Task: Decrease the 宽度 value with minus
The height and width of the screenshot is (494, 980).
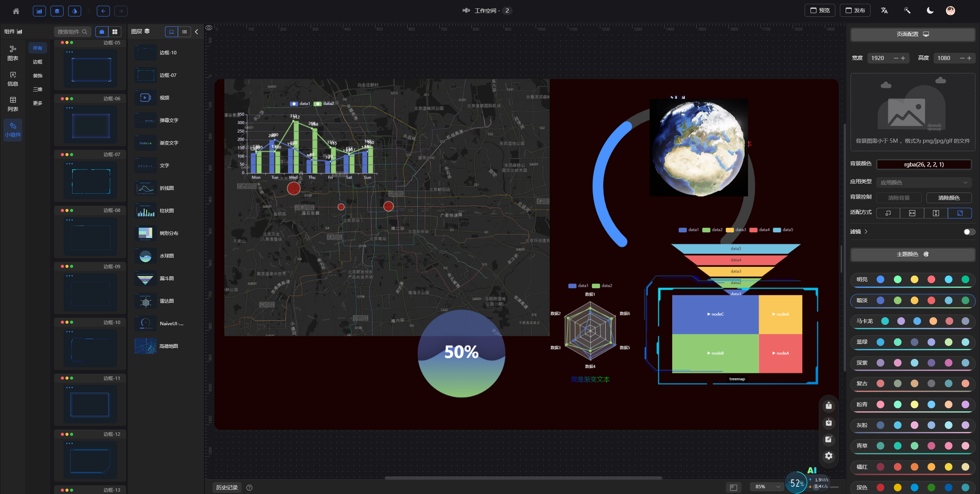Action: [896, 58]
